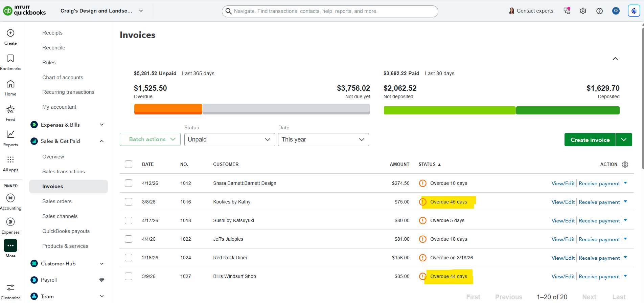
Task: Open Products & services menu item
Action: [x=65, y=246]
